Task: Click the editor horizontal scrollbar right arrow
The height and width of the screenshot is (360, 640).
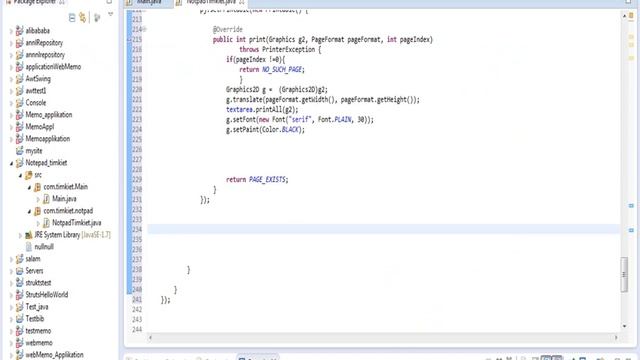Action: click(616, 338)
